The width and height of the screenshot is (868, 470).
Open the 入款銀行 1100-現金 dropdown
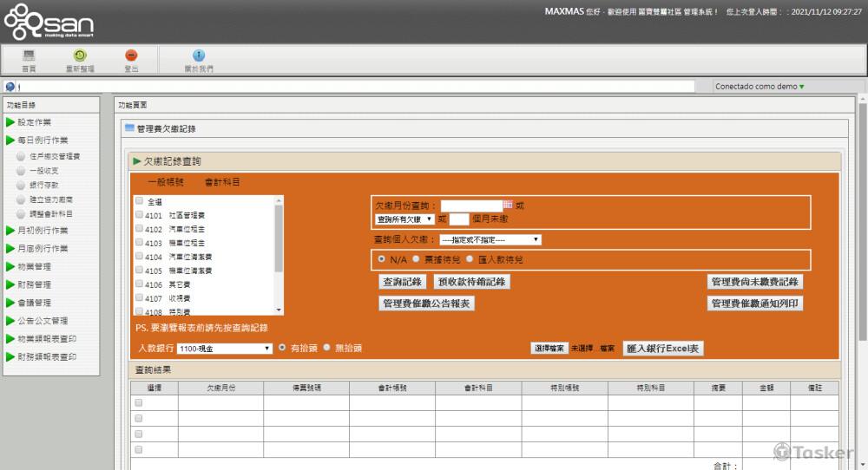click(225, 349)
